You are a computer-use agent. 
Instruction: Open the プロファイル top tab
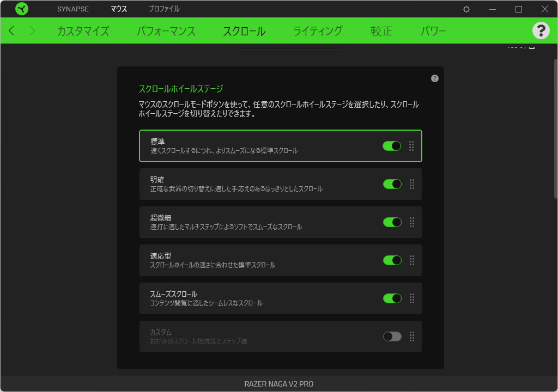click(x=164, y=9)
